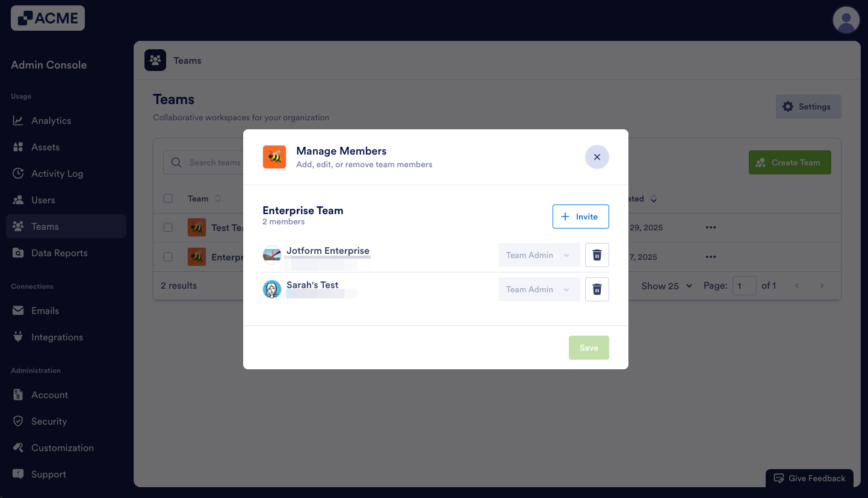Image resolution: width=868 pixels, height=498 pixels.
Task: Check the Test Team row checkbox
Action: pyautogui.click(x=168, y=227)
